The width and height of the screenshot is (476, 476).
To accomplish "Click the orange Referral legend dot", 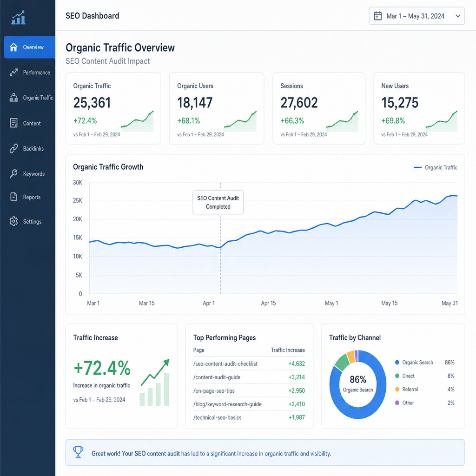I will pyautogui.click(x=397, y=389).
